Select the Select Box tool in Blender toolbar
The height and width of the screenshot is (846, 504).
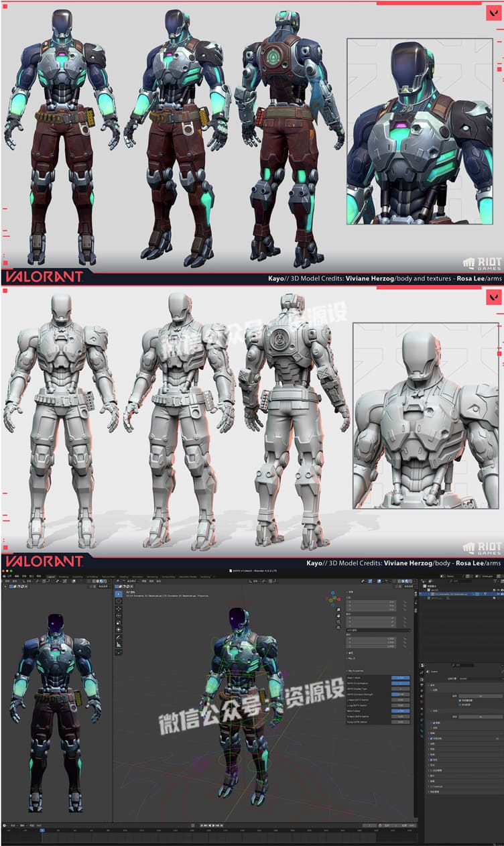click(x=119, y=594)
